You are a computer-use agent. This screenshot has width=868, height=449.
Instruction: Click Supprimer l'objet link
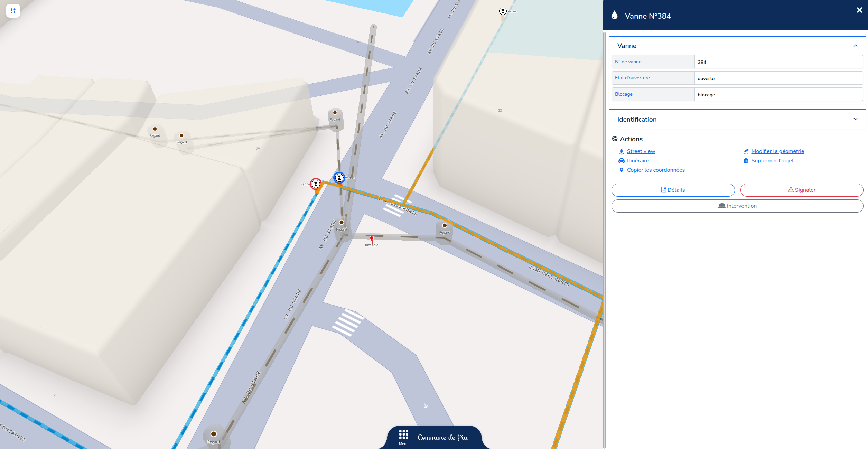(772, 161)
